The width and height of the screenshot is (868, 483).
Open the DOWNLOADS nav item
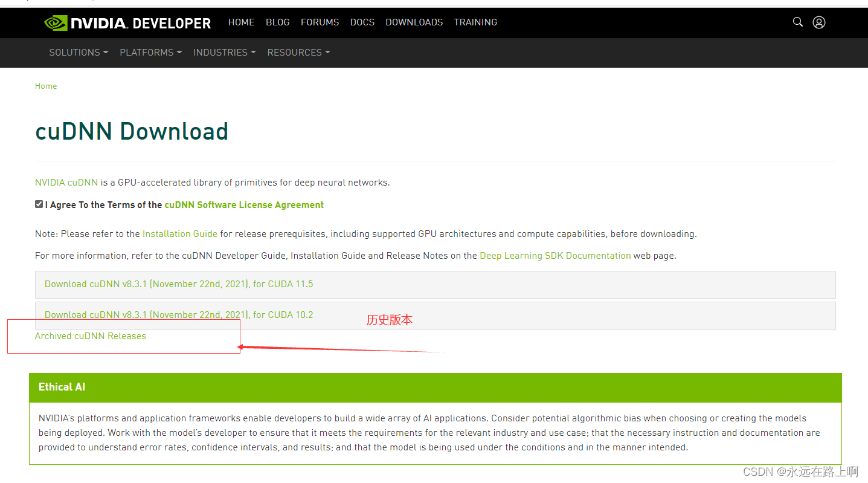[414, 22]
